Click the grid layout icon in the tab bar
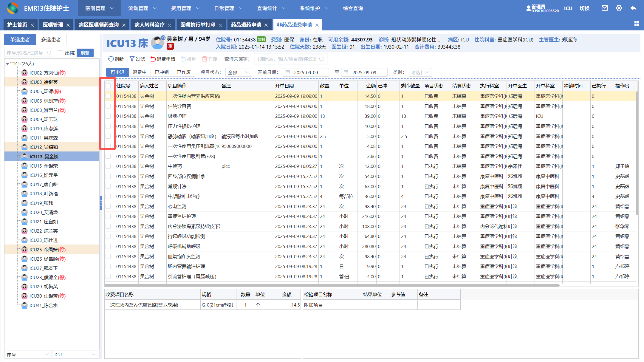This screenshot has width=644, height=362. click(x=637, y=23)
